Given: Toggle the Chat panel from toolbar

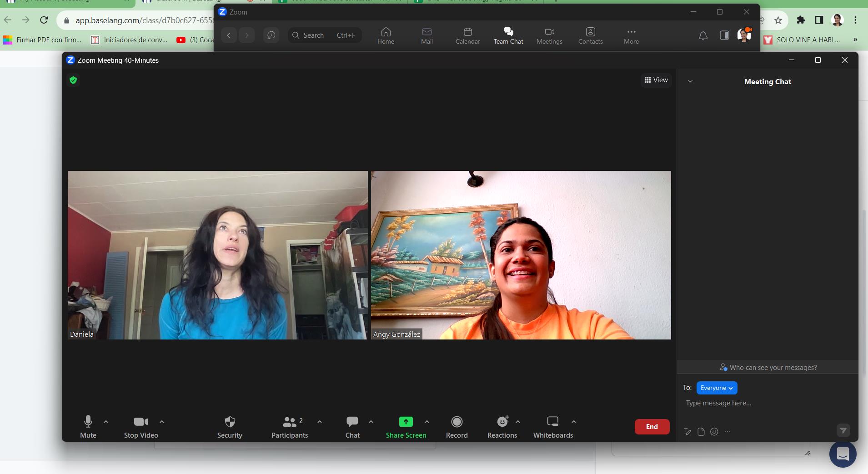Looking at the screenshot, I should [352, 422].
